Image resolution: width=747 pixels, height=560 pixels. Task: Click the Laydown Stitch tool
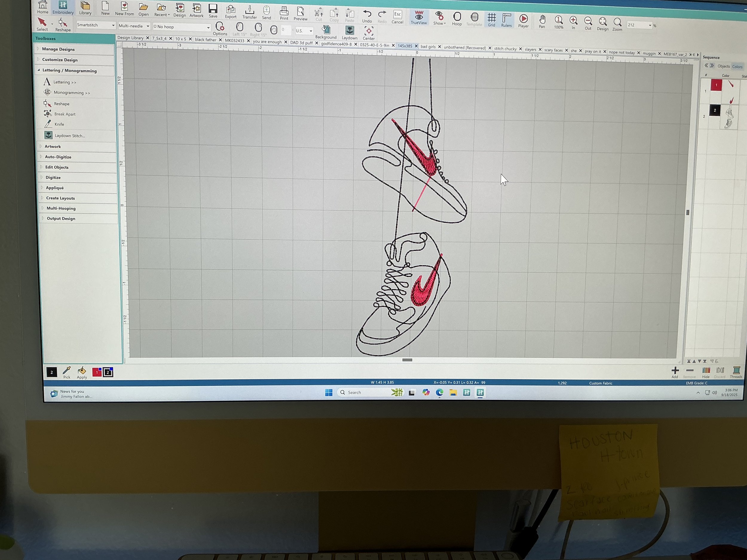click(69, 136)
